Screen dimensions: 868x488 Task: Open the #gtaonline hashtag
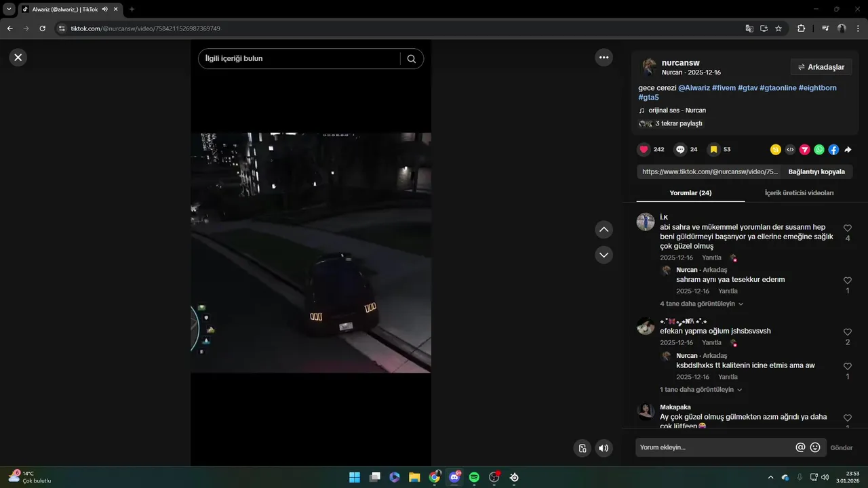(778, 88)
